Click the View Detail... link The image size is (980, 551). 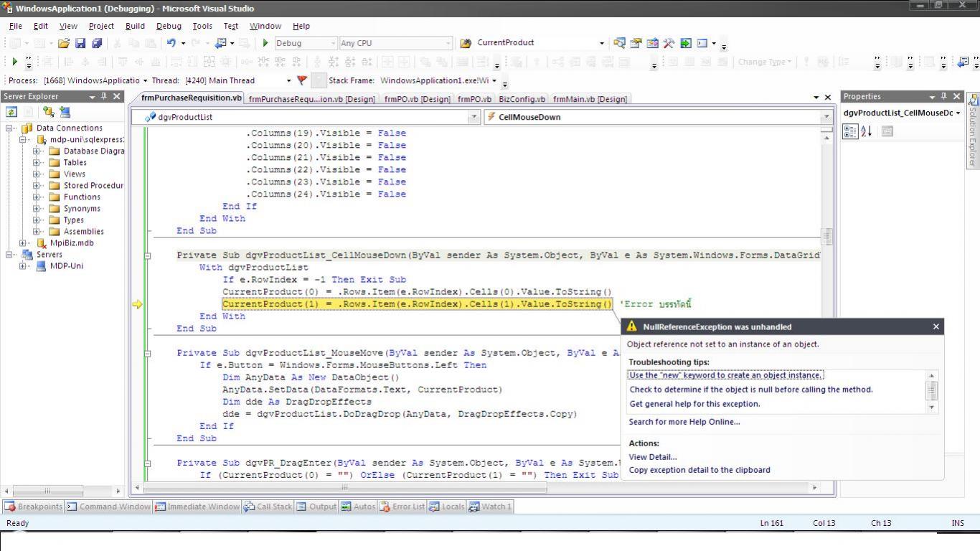pyautogui.click(x=652, y=457)
